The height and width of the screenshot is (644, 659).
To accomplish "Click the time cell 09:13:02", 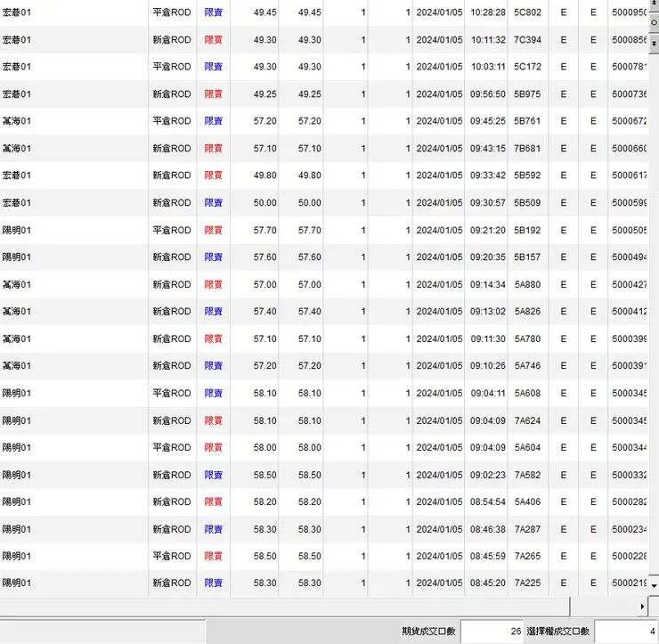I will point(488,312).
